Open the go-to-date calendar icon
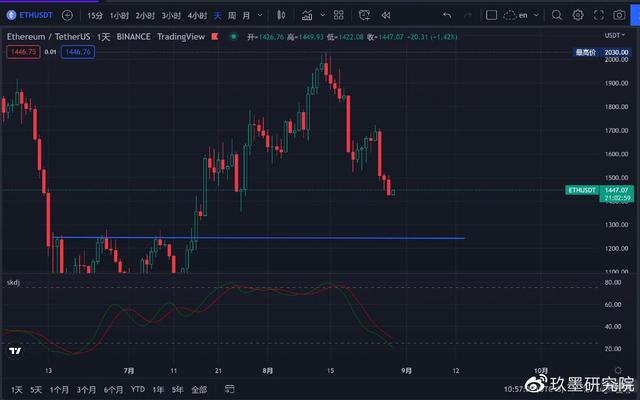This screenshot has width=640, height=400. click(229, 389)
